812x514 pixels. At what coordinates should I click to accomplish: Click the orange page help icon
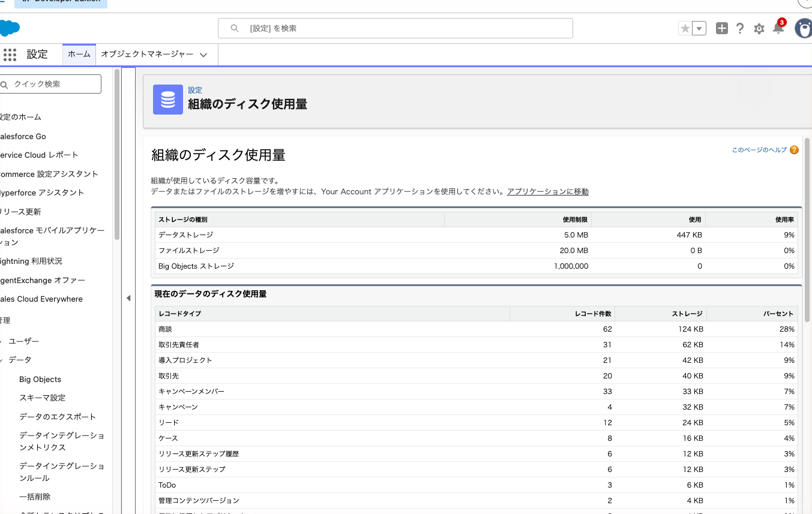pyautogui.click(x=794, y=150)
